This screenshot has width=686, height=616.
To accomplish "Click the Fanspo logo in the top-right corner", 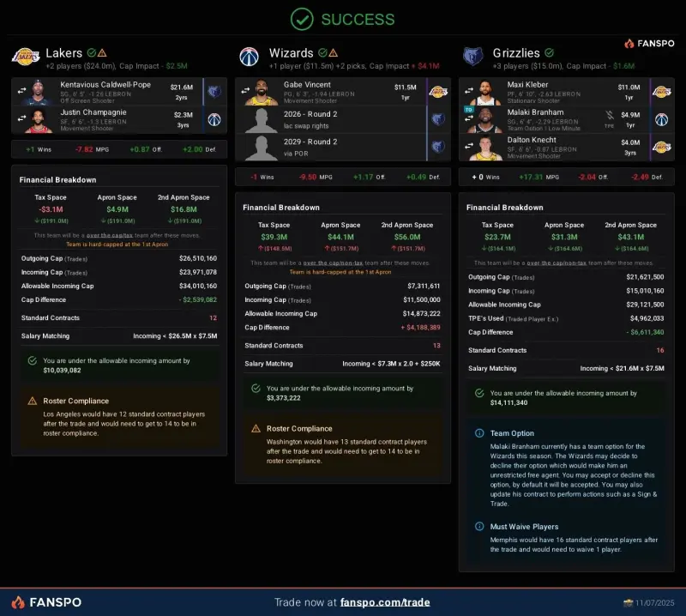I will point(648,43).
